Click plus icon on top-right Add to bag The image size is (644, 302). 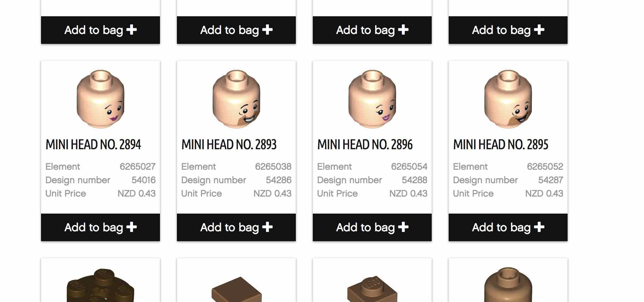coord(539,30)
